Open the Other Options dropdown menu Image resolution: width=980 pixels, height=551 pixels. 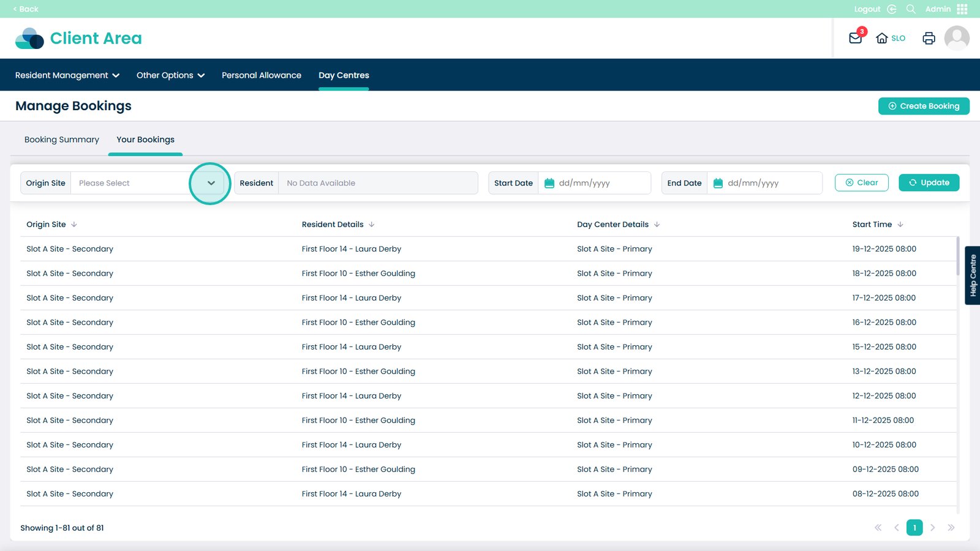pos(170,75)
